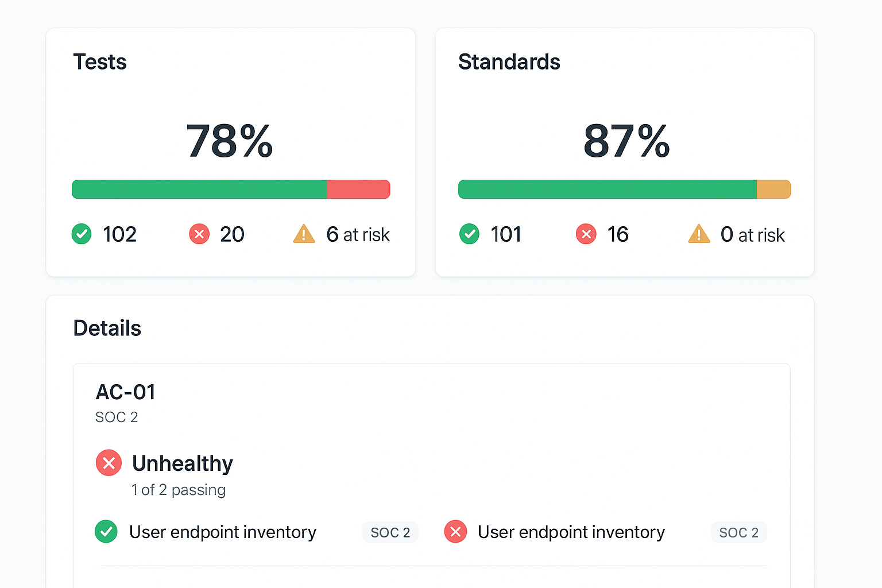This screenshot has height=588, width=882.
Task: Click SOC 2 tag on passing test
Action: pos(390,532)
